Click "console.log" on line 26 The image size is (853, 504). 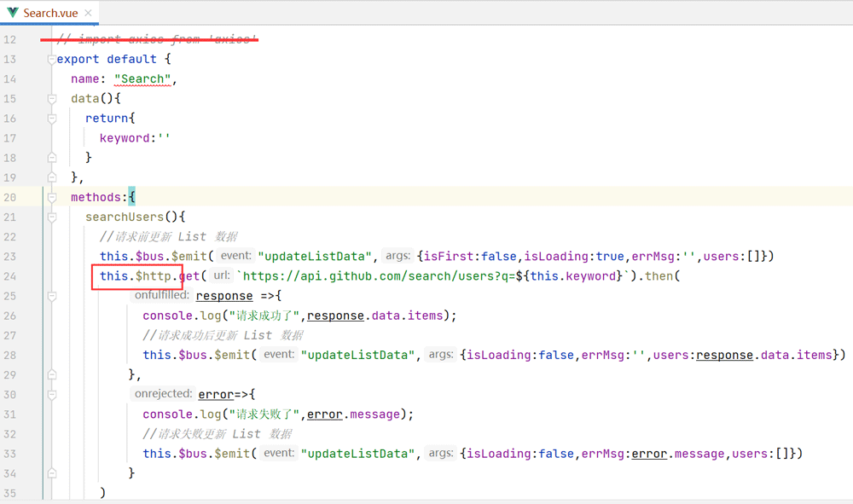(182, 316)
